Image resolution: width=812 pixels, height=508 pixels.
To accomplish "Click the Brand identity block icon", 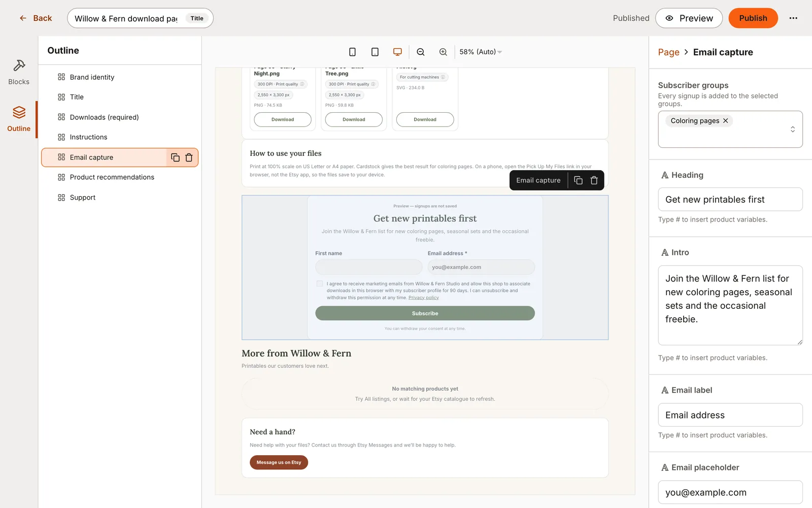I will 61,77.
